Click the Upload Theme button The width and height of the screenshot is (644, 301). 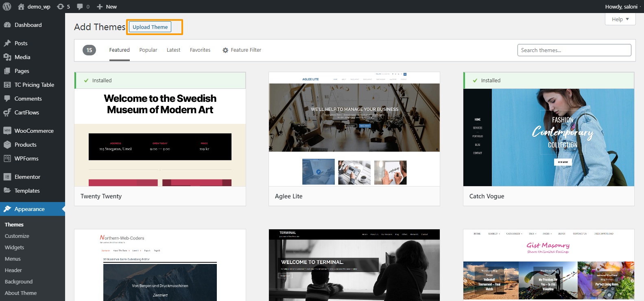tap(150, 27)
